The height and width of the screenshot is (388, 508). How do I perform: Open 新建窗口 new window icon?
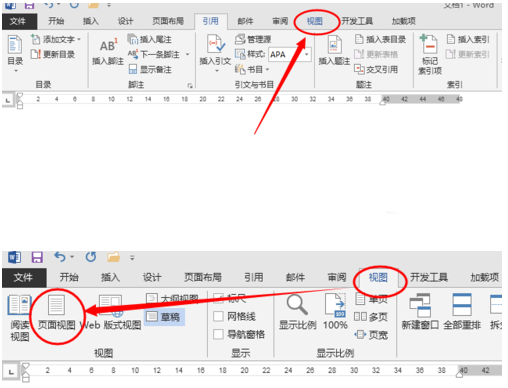click(x=420, y=305)
